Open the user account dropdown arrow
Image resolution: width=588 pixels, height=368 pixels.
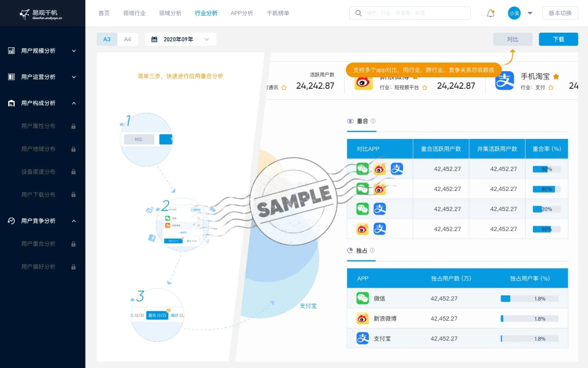[x=530, y=13]
